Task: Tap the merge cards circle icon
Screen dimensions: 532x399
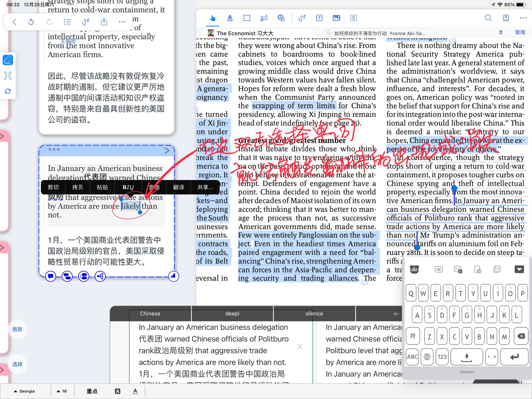Action: point(67,276)
